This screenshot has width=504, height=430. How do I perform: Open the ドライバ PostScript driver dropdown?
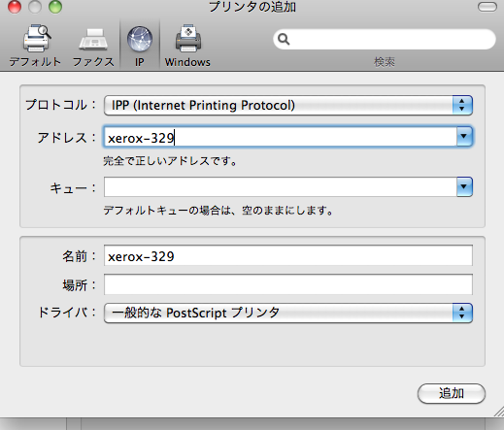point(288,313)
